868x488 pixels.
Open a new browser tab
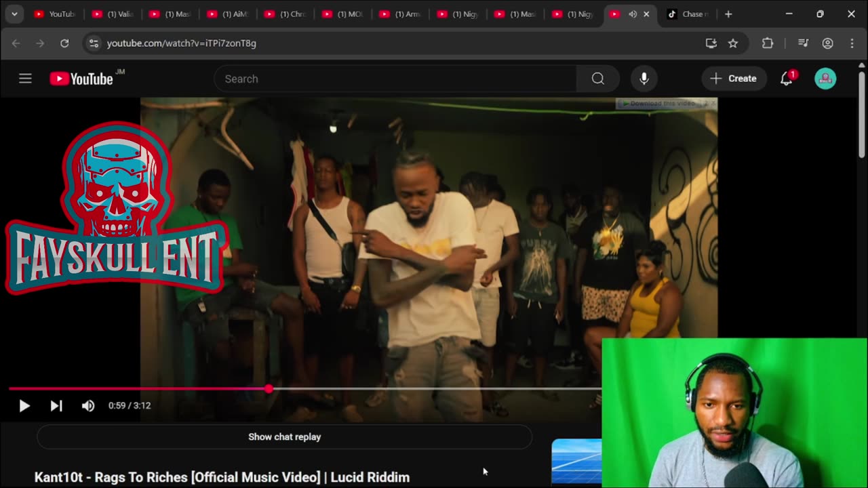728,14
